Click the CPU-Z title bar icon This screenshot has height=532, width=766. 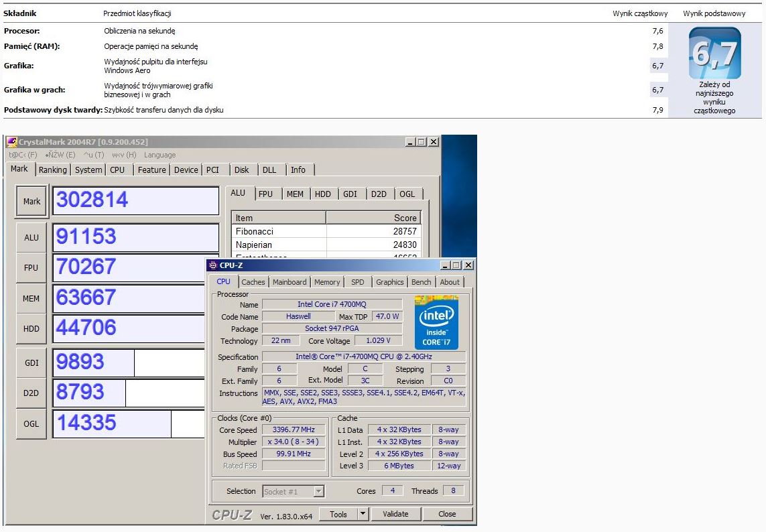tap(212, 265)
